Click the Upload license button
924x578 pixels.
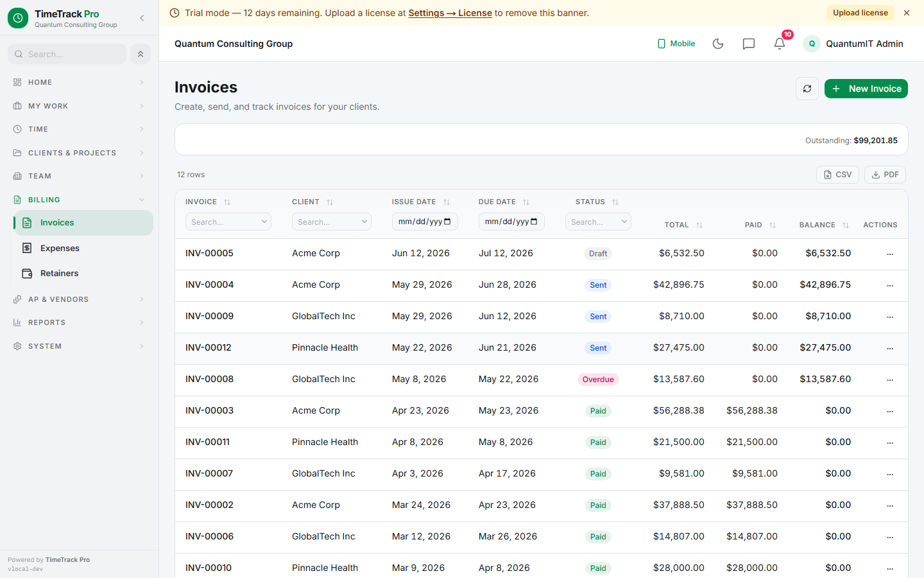point(860,13)
